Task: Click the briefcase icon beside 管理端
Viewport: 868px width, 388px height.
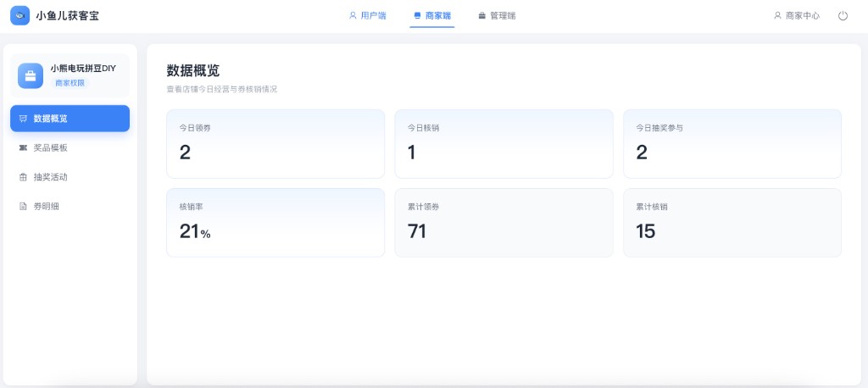Action: [x=482, y=16]
